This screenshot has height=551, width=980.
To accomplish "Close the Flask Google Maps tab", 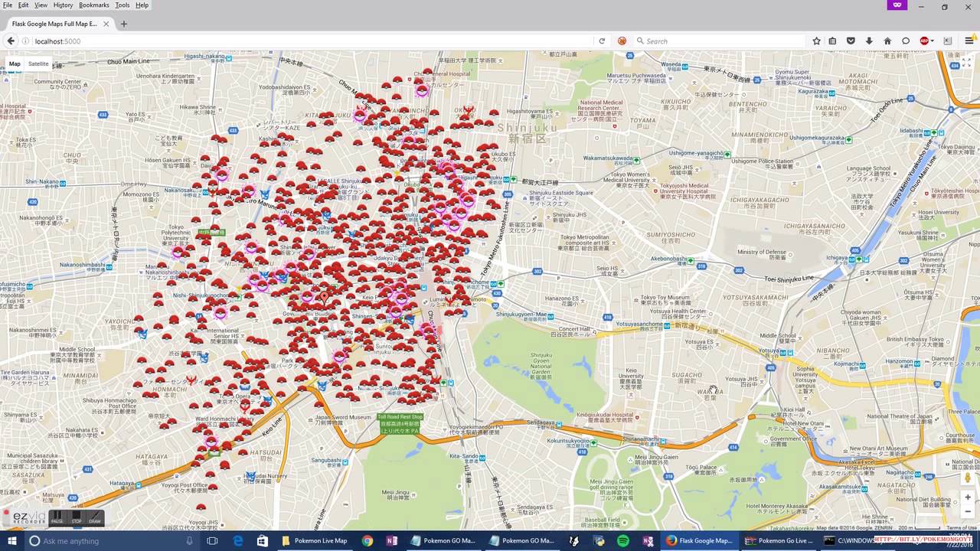I will point(106,24).
